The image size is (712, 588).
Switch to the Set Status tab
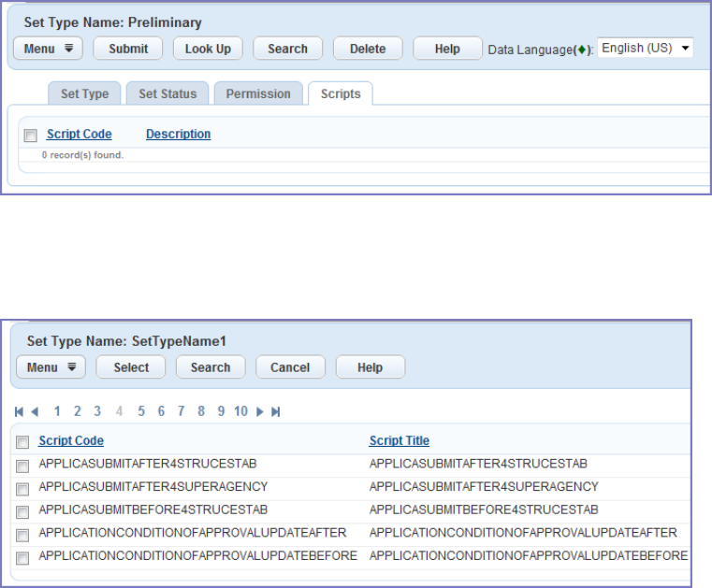tap(167, 93)
